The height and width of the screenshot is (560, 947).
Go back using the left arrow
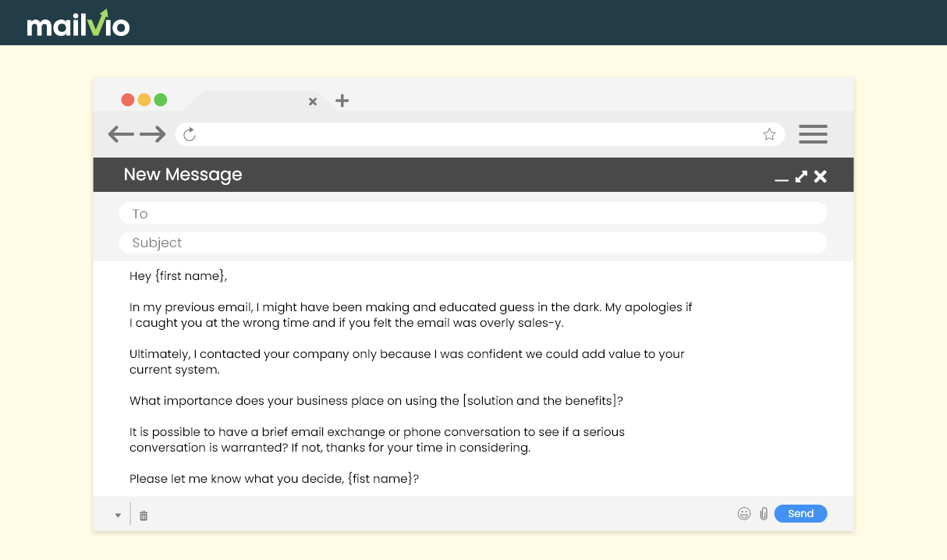coord(121,134)
